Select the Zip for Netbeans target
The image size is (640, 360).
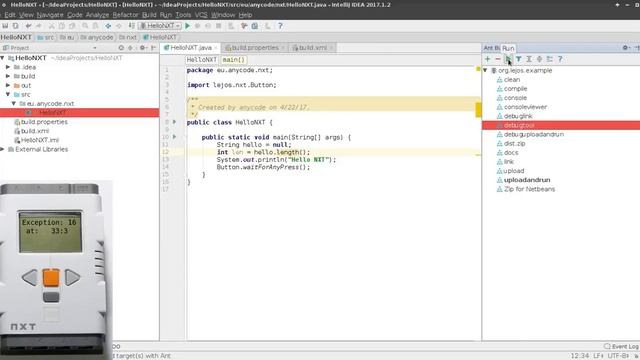(529, 189)
